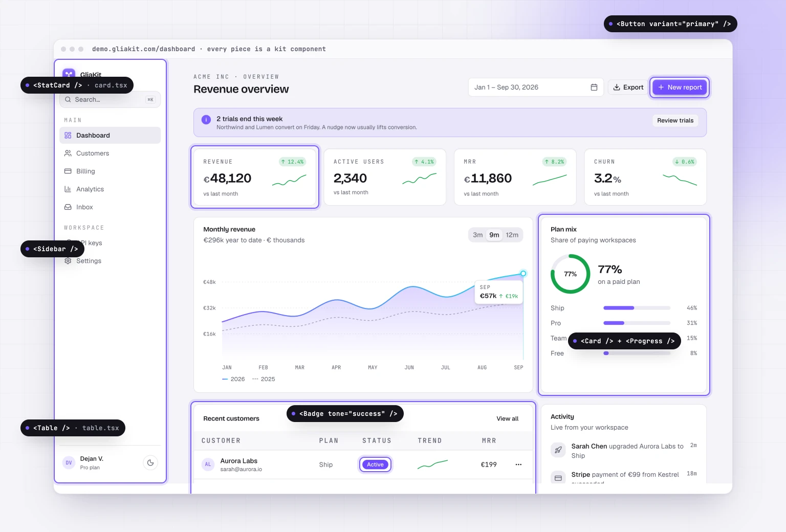Open the three-dot menu for Aurora Labs
This screenshot has width=786, height=532.
pyautogui.click(x=518, y=464)
